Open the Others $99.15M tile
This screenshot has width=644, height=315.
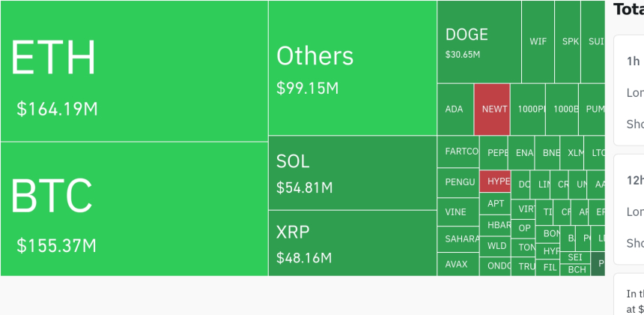click(352, 68)
